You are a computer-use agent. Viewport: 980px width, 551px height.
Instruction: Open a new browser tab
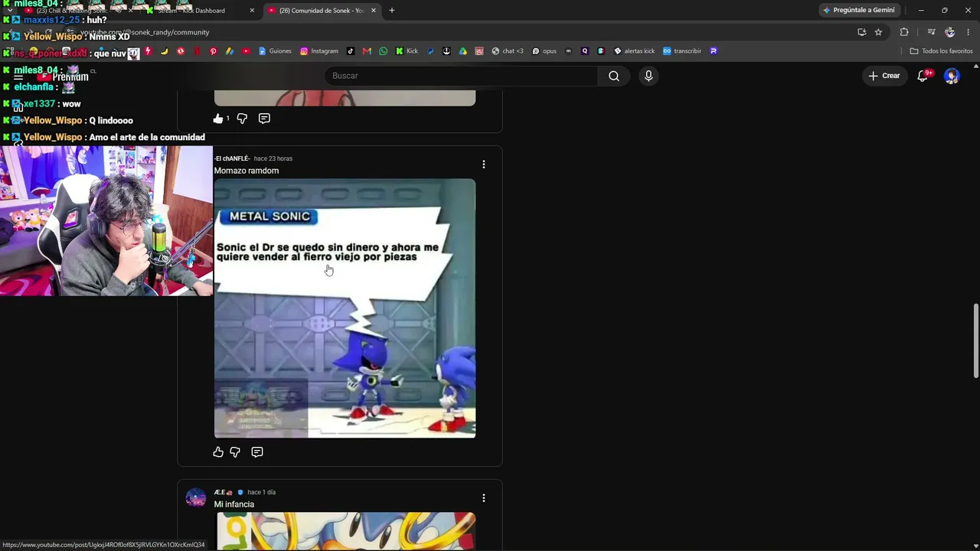point(392,11)
